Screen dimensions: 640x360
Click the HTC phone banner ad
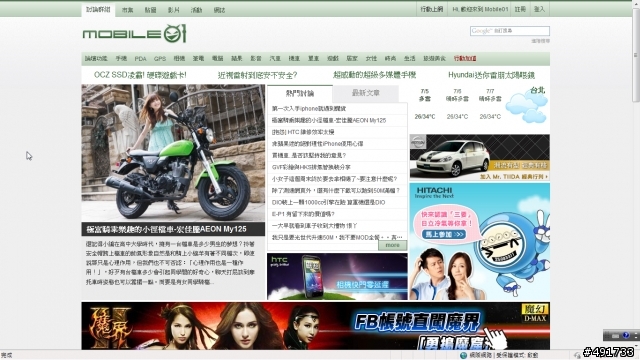337,276
